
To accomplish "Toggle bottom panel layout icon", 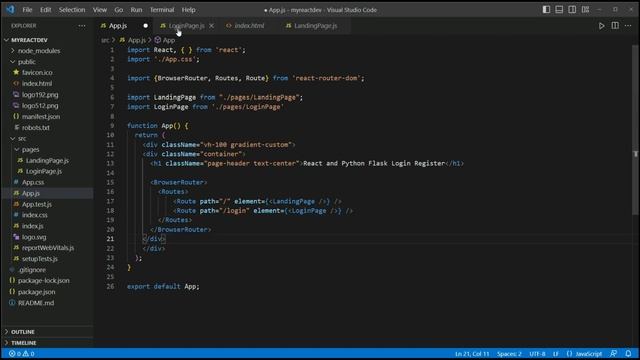I will (559, 9).
